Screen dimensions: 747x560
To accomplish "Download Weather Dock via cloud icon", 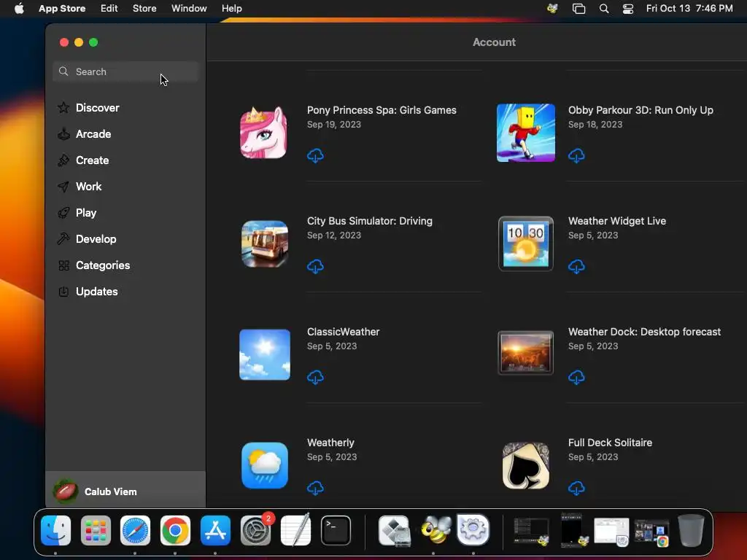I will tap(576, 377).
